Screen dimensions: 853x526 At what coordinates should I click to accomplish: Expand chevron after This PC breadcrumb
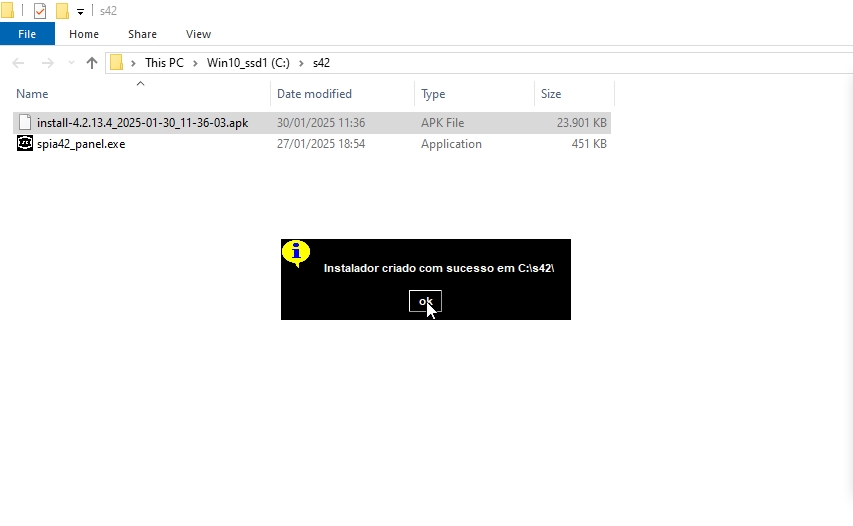pyautogui.click(x=195, y=64)
